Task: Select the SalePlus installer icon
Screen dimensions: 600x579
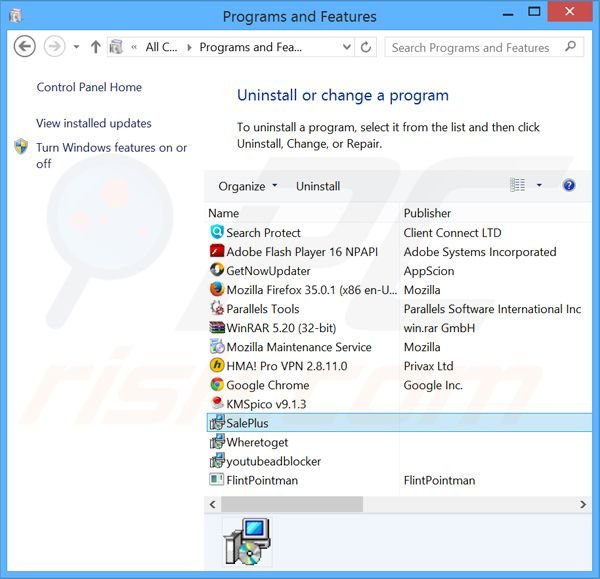Action: pos(217,422)
